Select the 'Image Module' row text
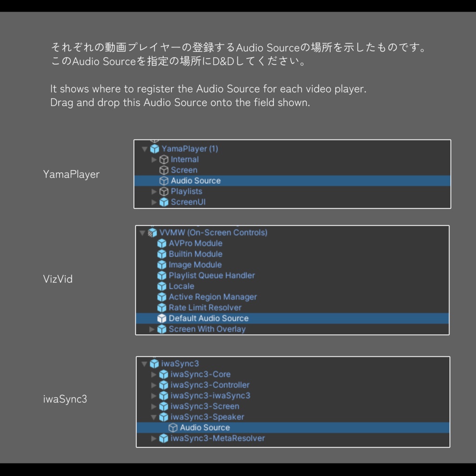The height and width of the screenshot is (476, 476). tap(195, 264)
